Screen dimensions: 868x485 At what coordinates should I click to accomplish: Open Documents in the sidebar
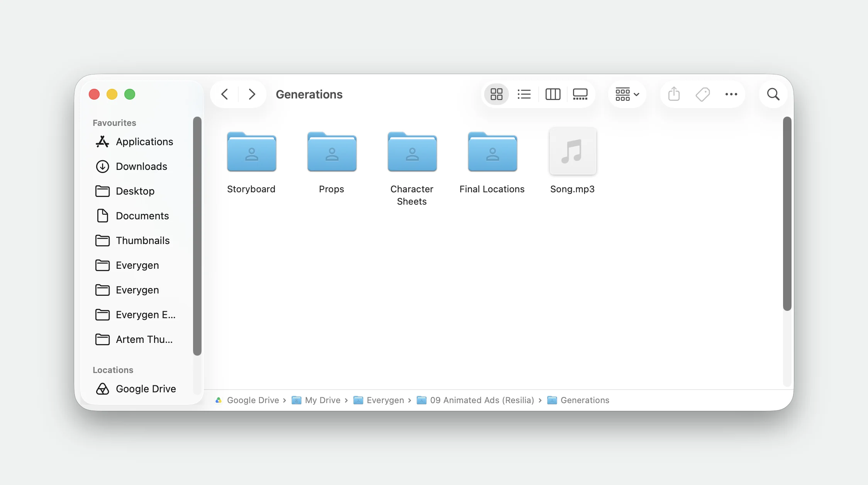tap(135, 216)
